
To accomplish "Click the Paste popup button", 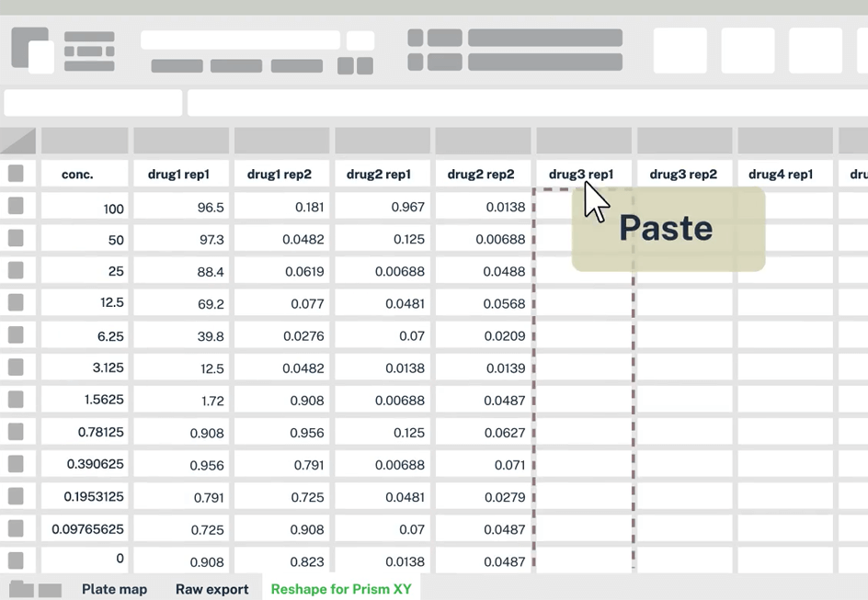I will (x=668, y=229).
